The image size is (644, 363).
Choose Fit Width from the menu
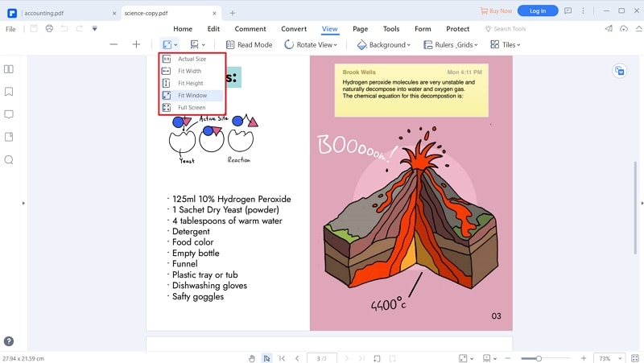tap(192, 71)
